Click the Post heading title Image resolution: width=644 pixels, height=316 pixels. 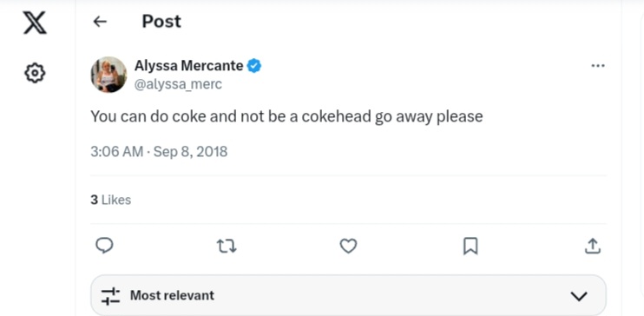(x=161, y=22)
